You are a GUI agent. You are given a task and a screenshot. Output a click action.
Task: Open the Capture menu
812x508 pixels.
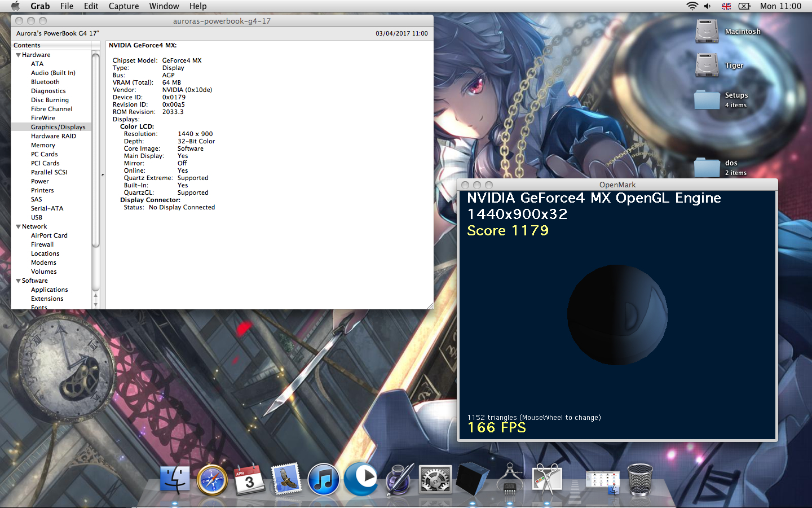coord(123,6)
